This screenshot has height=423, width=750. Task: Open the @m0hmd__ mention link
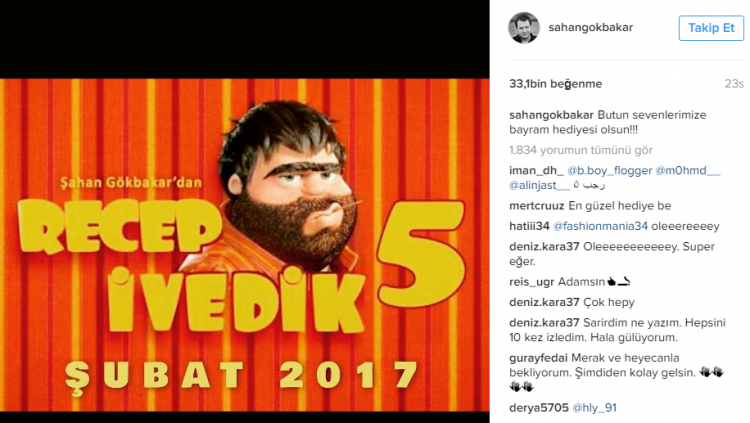pos(687,171)
